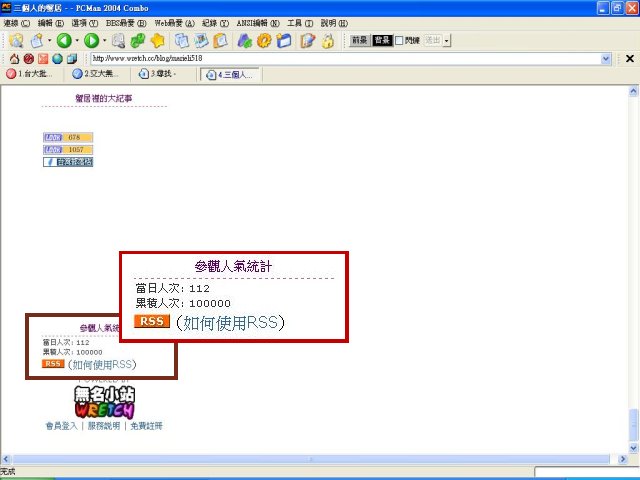Switch to tab 3.尋找
This screenshot has width=640, height=480.
[x=158, y=74]
